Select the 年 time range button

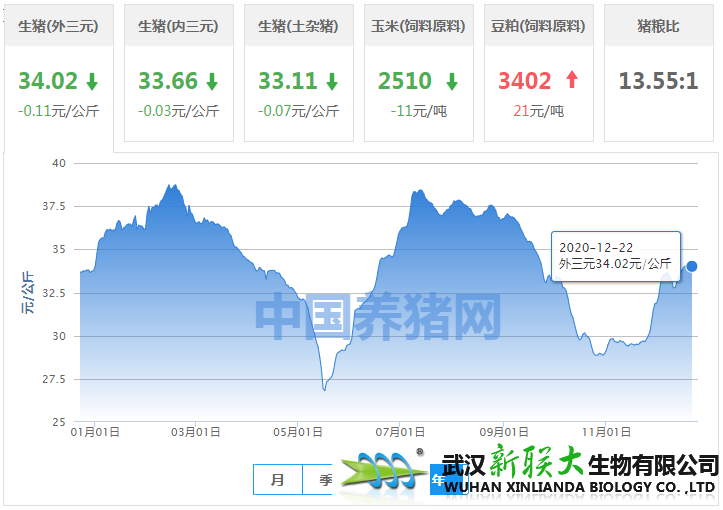pos(437,480)
